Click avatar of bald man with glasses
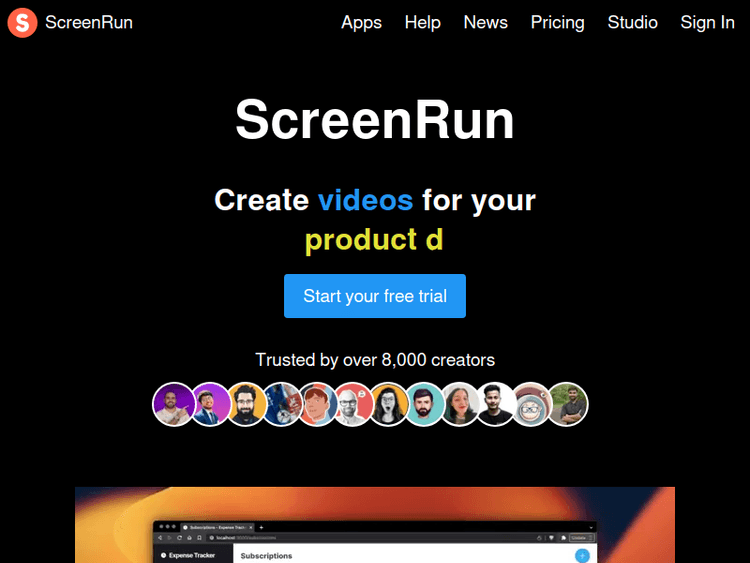 353,404
